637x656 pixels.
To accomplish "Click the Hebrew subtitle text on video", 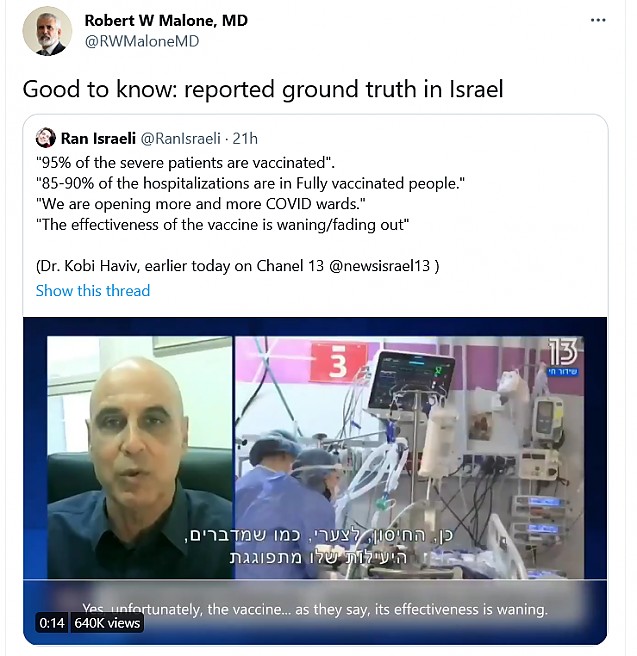I will [x=319, y=546].
